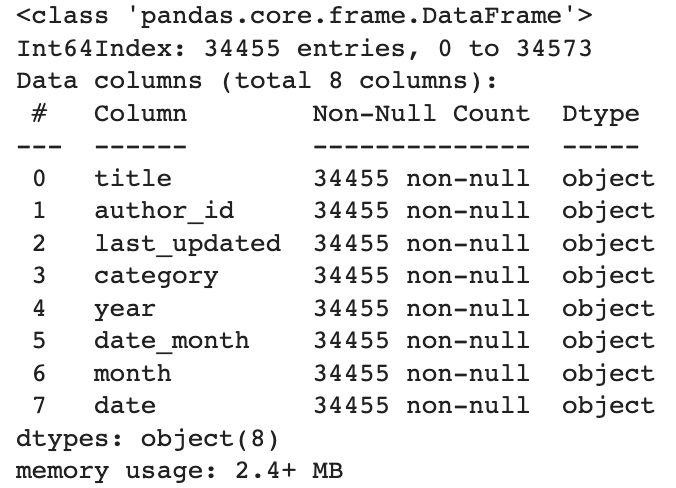Image resolution: width=676 pixels, height=488 pixels.
Task: Click the 'Dtype' header text
Action: 600,114
